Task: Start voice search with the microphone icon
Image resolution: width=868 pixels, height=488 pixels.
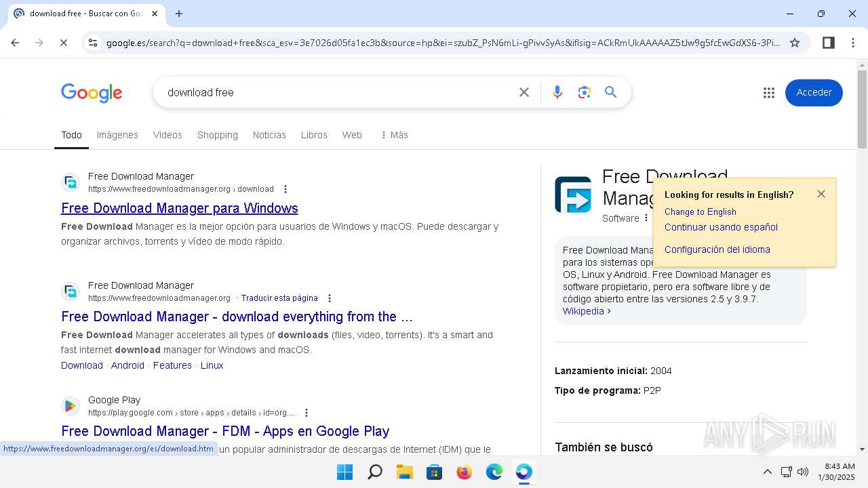Action: click(x=557, y=92)
